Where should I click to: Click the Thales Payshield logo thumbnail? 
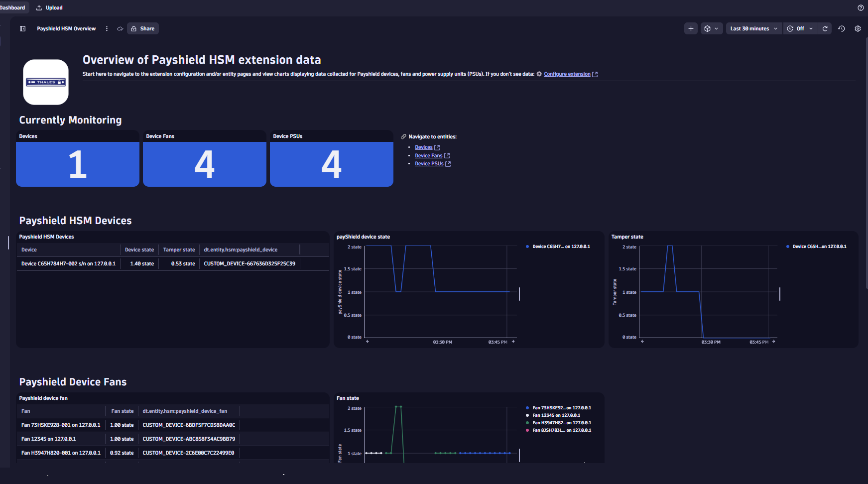46,82
